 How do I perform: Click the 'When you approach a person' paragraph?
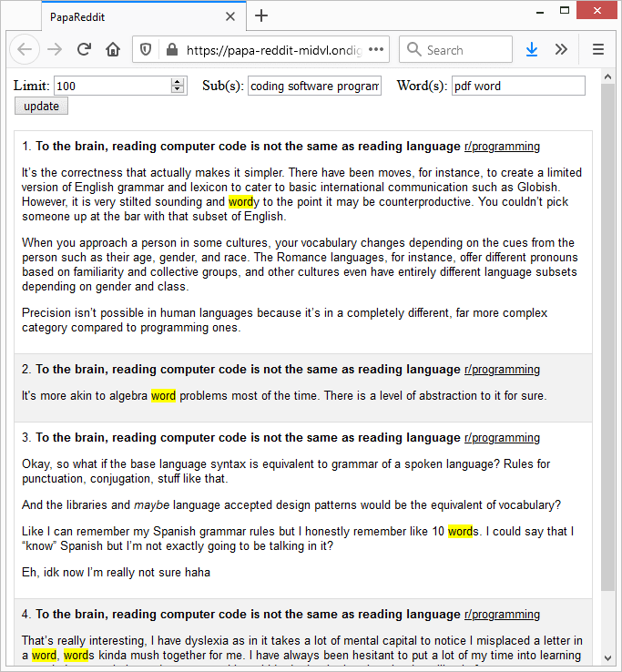pyautogui.click(x=300, y=264)
